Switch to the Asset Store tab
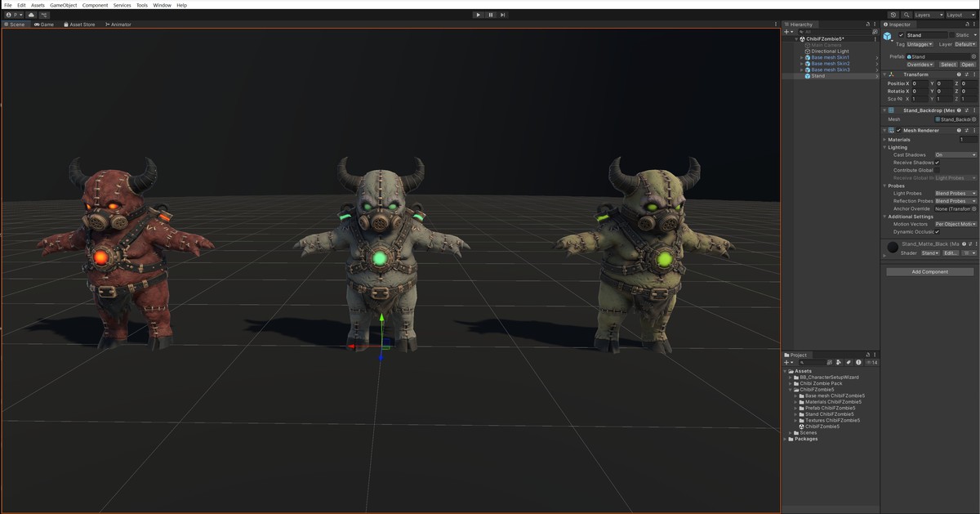Screen dimensions: 980x514 [x=79, y=25]
